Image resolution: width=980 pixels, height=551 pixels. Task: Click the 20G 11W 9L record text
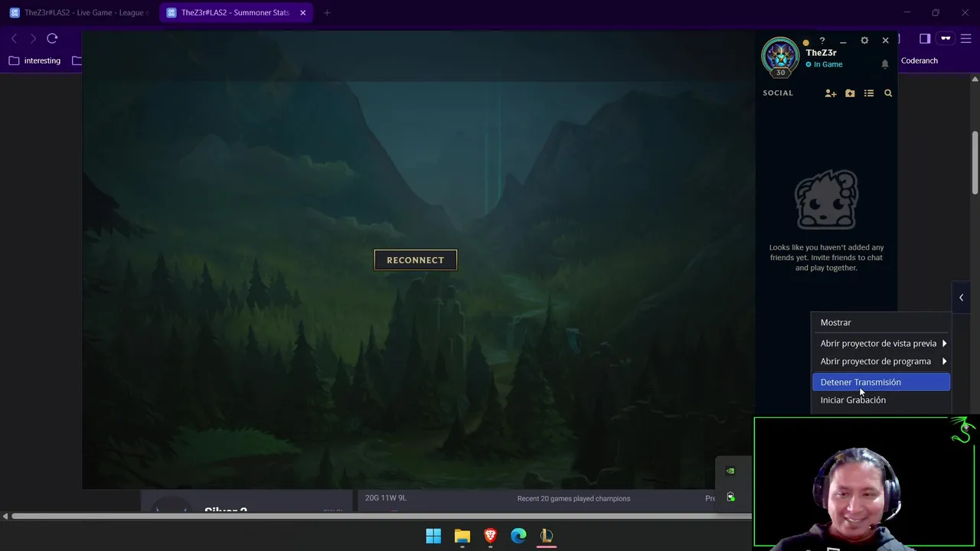pos(386,497)
